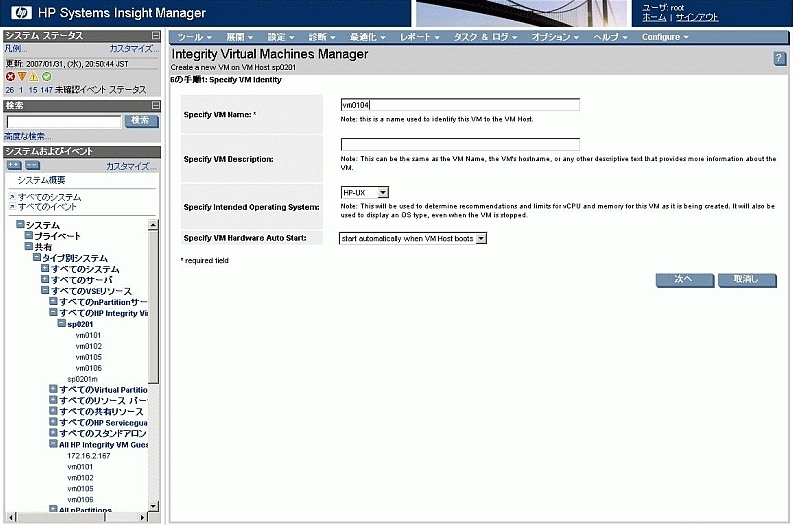Screen dimensions: 793x525
Task: Open the 設定 menu
Action: click(281, 37)
